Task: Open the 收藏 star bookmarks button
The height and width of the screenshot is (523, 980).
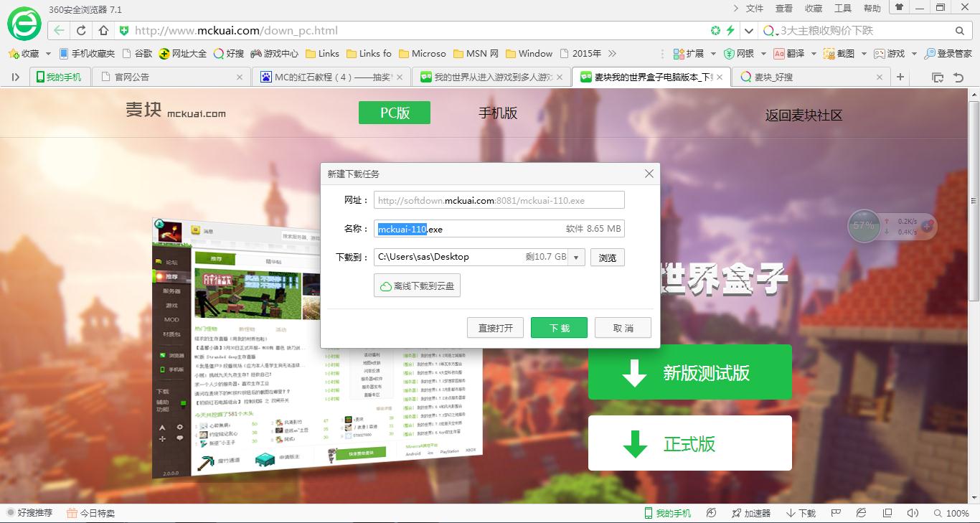Action: [24, 54]
